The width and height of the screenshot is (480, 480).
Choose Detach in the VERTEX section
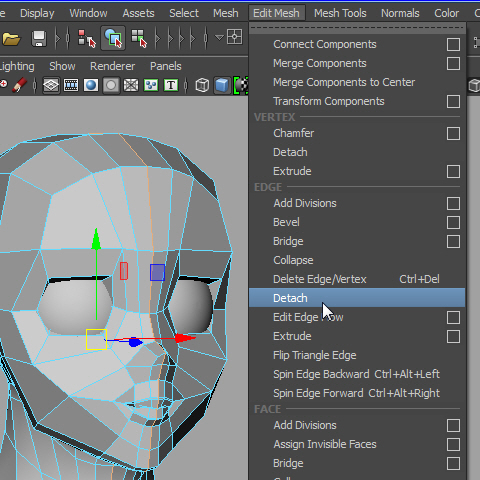coord(290,152)
